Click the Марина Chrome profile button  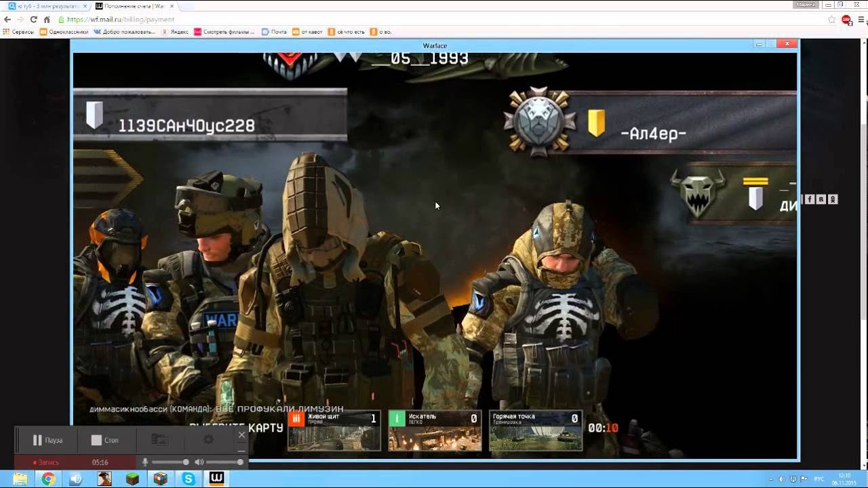pos(805,5)
